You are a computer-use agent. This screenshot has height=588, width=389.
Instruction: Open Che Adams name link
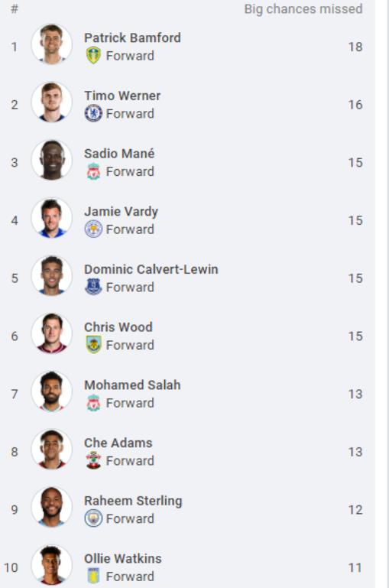coord(118,443)
